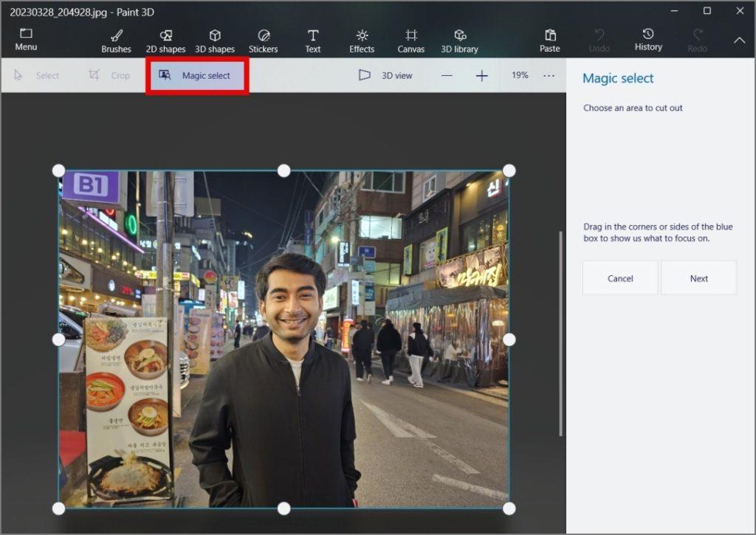The image size is (756, 535).
Task: Click Next in Magic select panel
Action: coord(698,278)
